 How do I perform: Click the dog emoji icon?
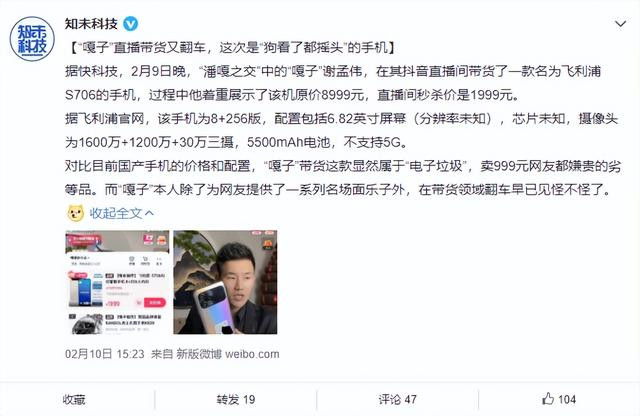[76, 213]
